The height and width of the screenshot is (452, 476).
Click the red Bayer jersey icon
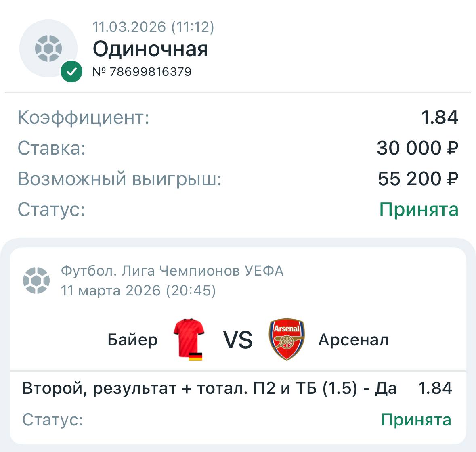point(189,337)
